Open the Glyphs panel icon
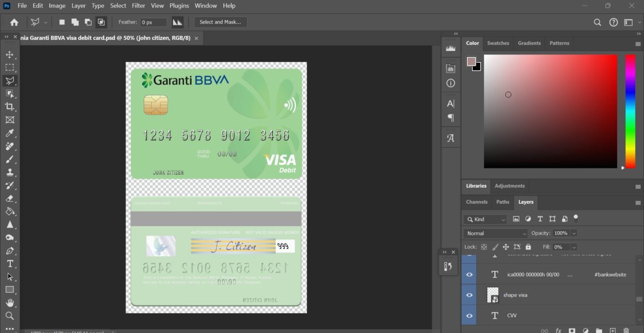The image size is (644, 333). pyautogui.click(x=451, y=138)
